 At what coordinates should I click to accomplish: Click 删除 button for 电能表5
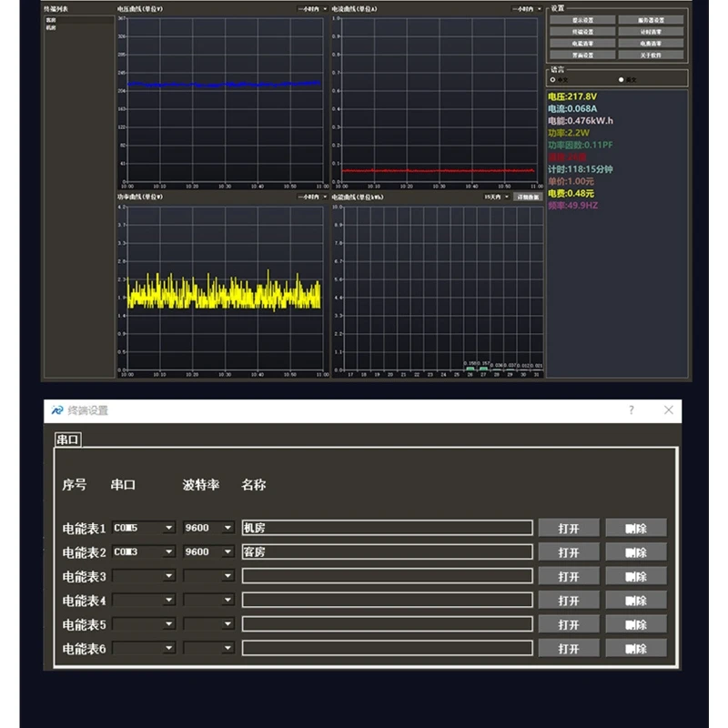636,624
